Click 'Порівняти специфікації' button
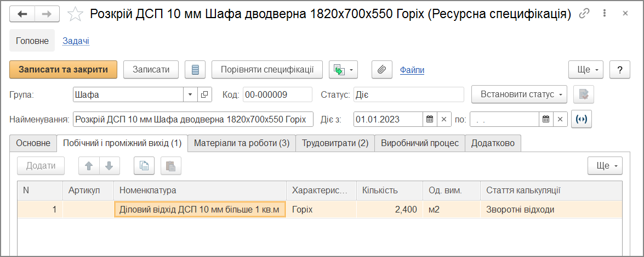644x257 pixels. coord(267,70)
